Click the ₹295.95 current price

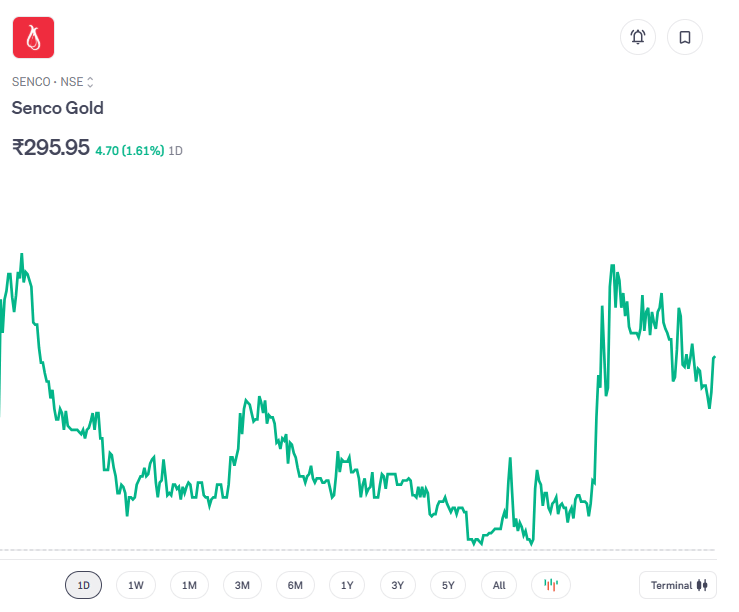[51, 147]
